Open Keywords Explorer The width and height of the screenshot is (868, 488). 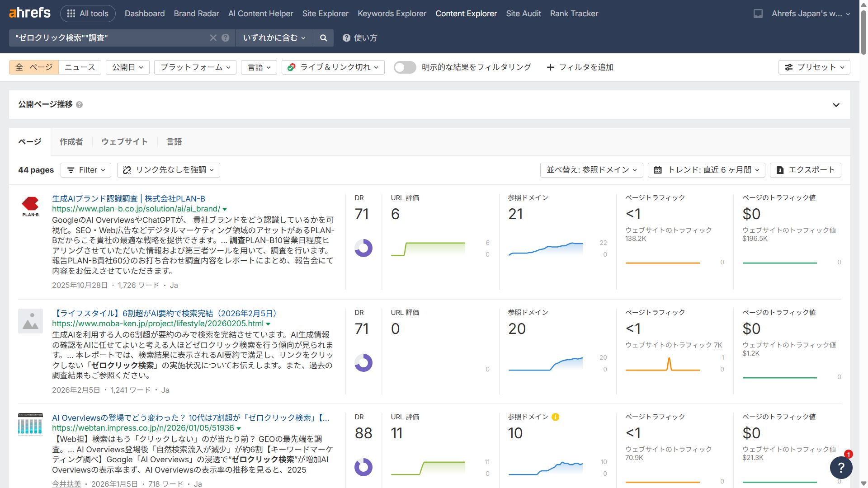click(x=392, y=14)
